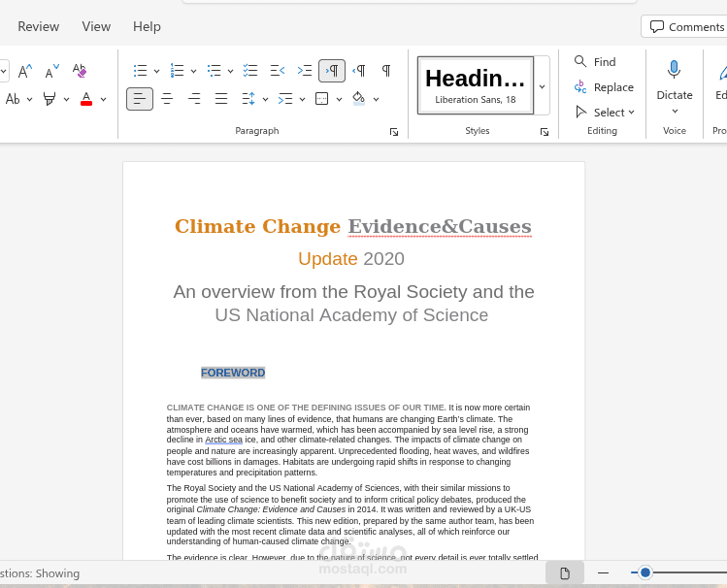This screenshot has height=588, width=727.
Task: Expand multilevel list options arrow
Action: (230, 72)
